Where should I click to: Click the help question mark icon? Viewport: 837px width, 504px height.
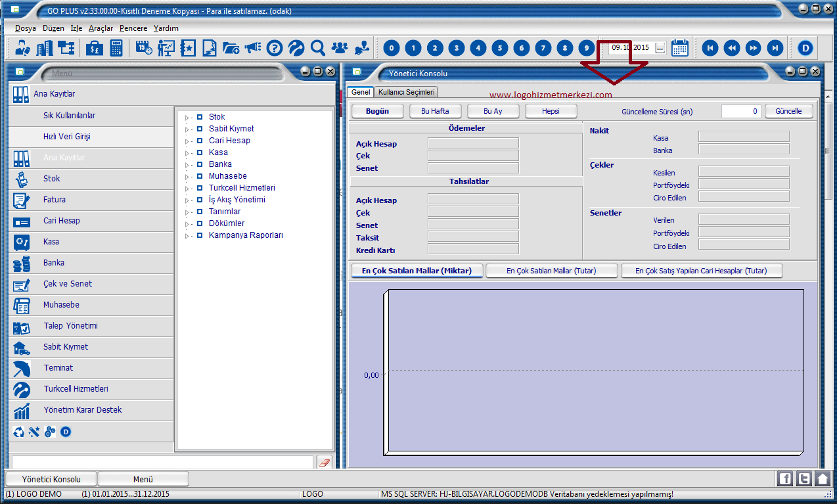click(275, 47)
